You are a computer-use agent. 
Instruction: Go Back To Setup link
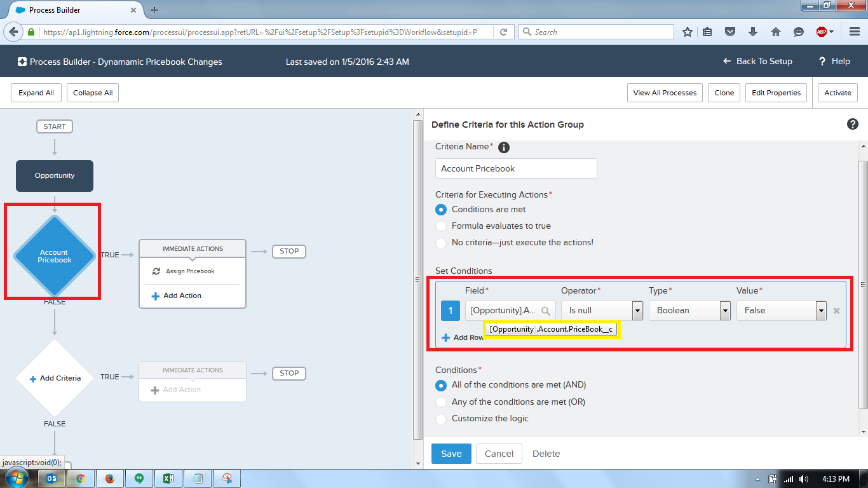pos(757,62)
